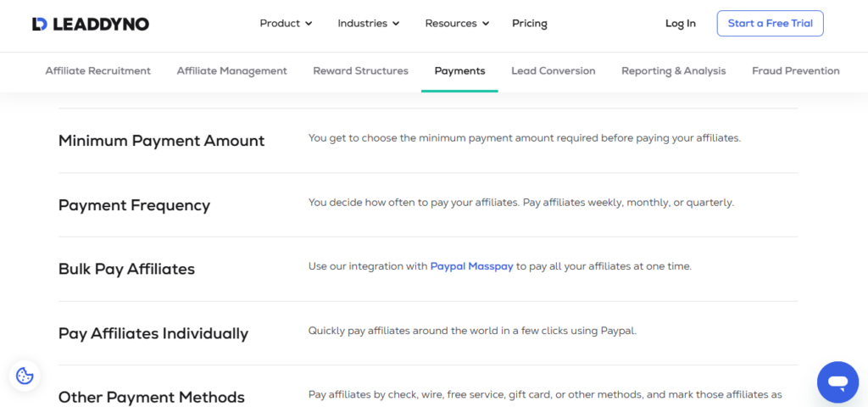This screenshot has width=868, height=407.
Task: Select the Fraud Prevention tab
Action: pyautogui.click(x=795, y=71)
